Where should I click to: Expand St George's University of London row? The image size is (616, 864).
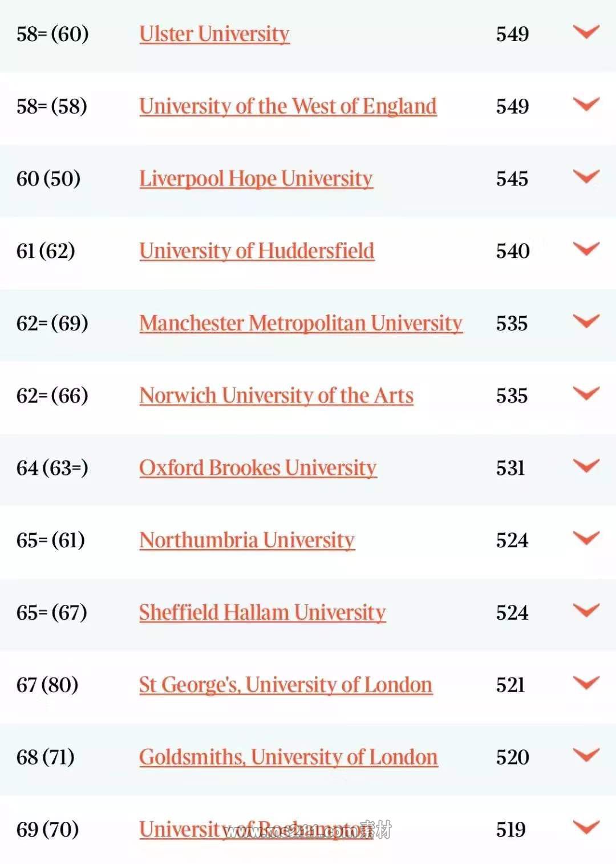586,683
